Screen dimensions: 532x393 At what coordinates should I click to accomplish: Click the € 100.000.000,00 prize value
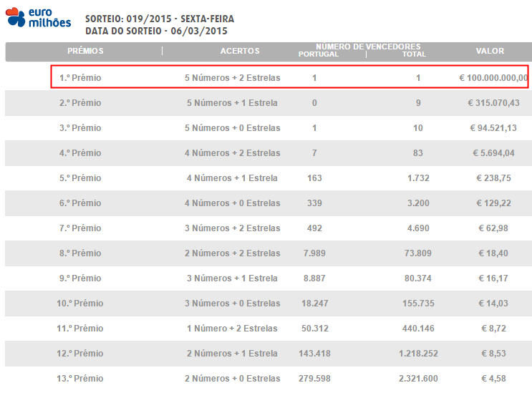(x=493, y=77)
